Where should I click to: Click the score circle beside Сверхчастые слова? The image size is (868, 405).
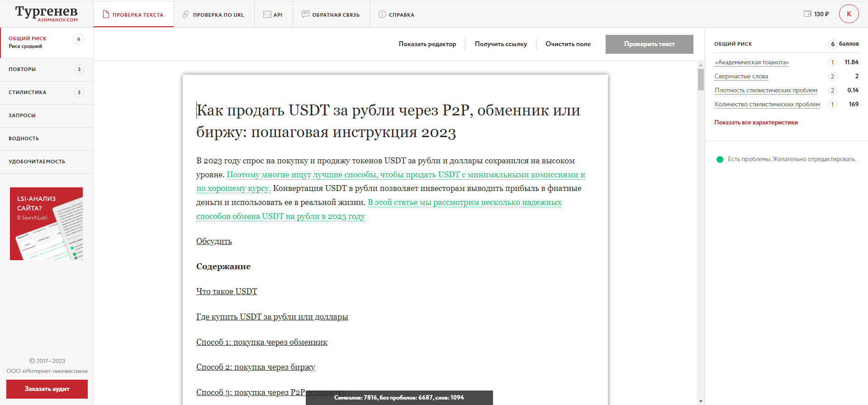tap(832, 76)
